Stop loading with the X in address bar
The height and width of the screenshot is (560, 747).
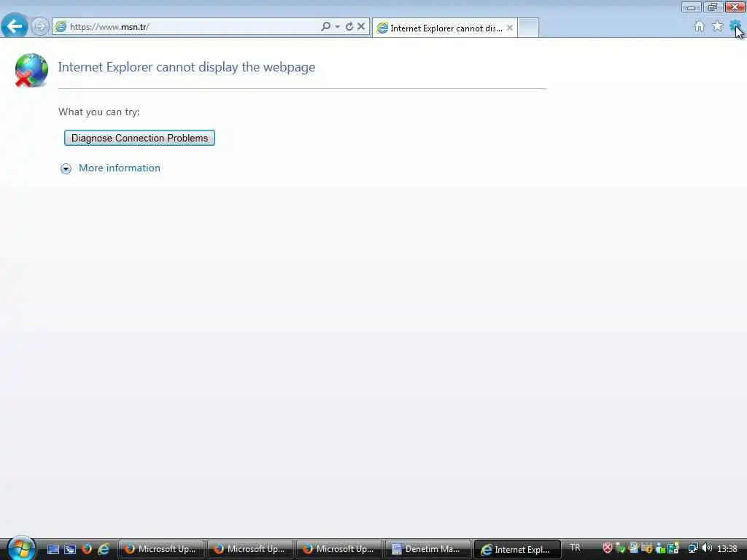click(x=361, y=27)
